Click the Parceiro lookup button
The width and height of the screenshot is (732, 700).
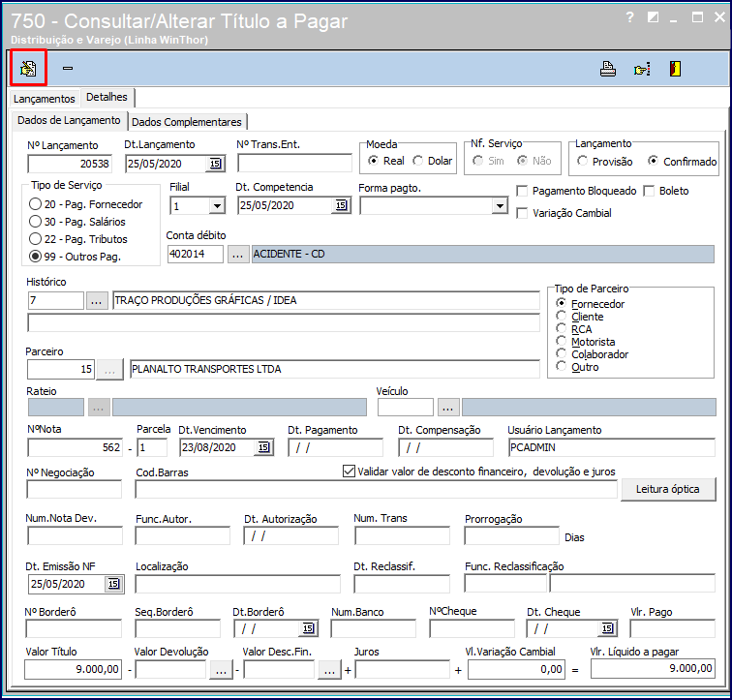(109, 369)
